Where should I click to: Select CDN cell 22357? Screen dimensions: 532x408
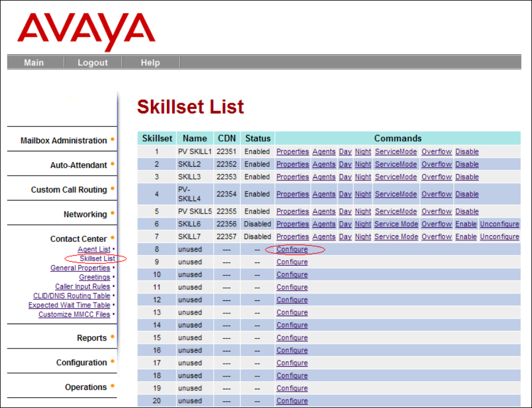coord(227,236)
